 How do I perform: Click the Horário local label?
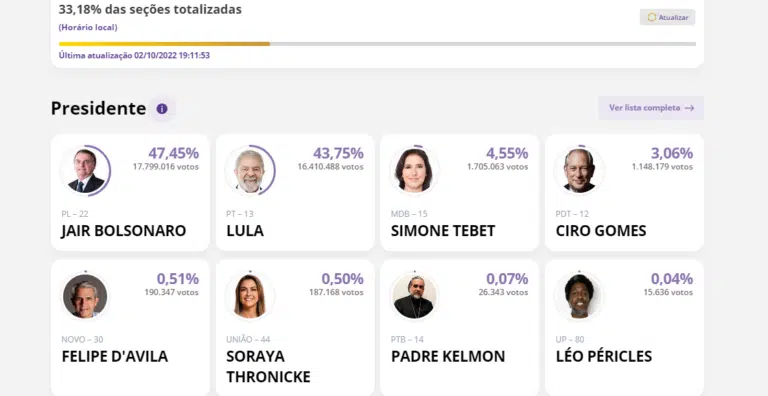click(x=88, y=27)
